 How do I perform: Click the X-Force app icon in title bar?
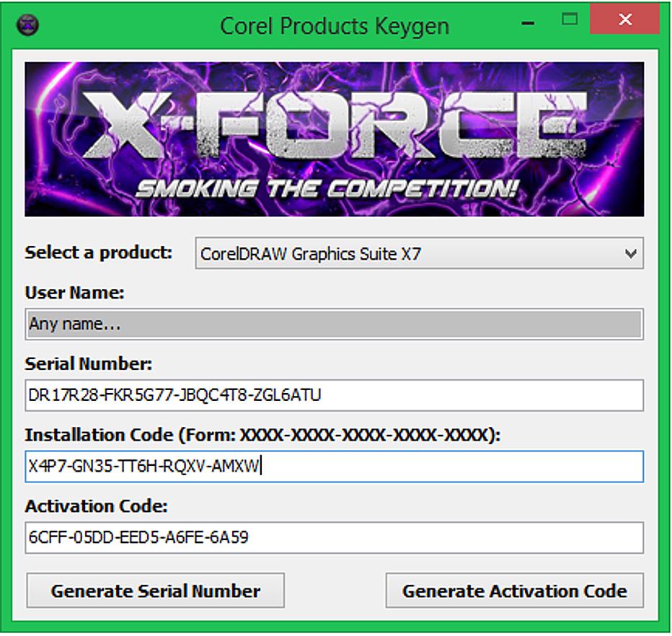point(28,25)
